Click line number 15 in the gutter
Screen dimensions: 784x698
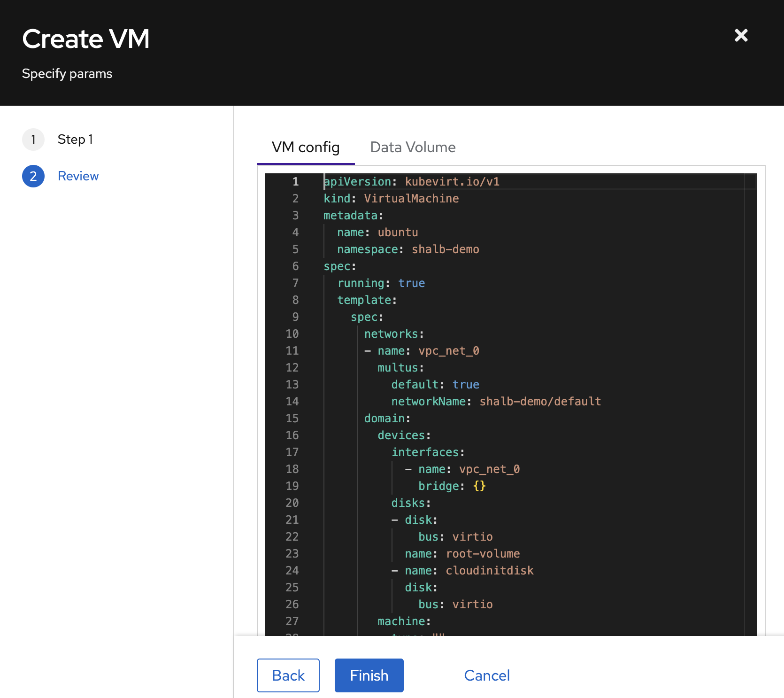pos(292,419)
